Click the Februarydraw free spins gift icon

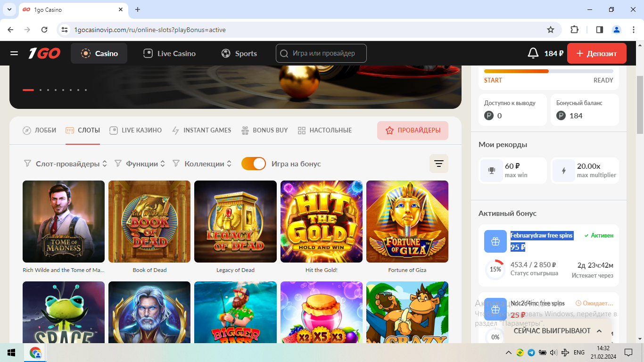tap(495, 241)
